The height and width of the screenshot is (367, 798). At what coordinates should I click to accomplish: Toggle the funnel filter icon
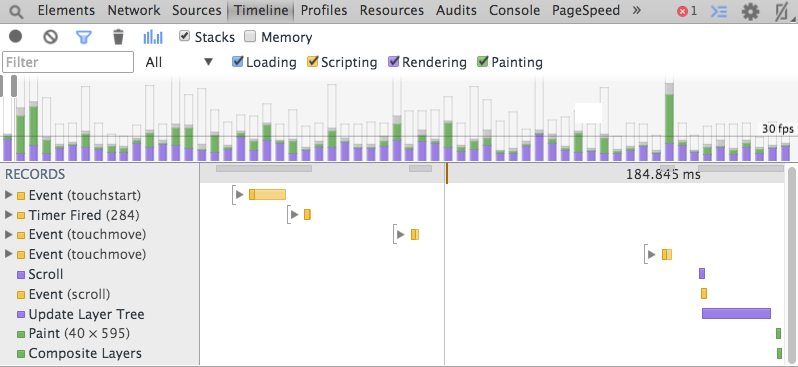tap(83, 37)
